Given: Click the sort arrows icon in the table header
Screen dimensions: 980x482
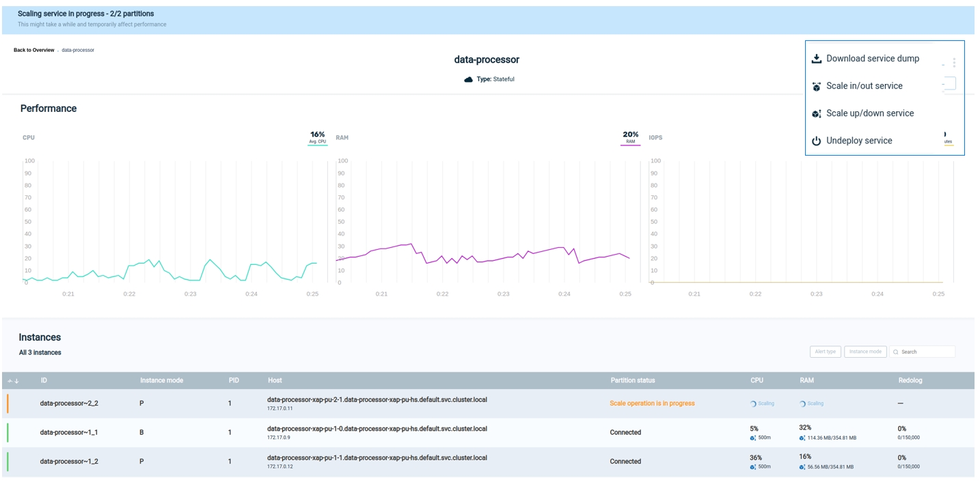Looking at the screenshot, I should 14,381.
